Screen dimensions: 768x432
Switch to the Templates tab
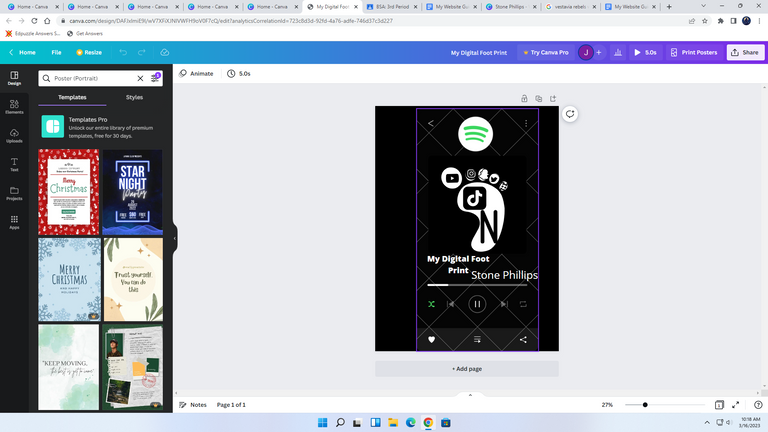click(x=72, y=97)
